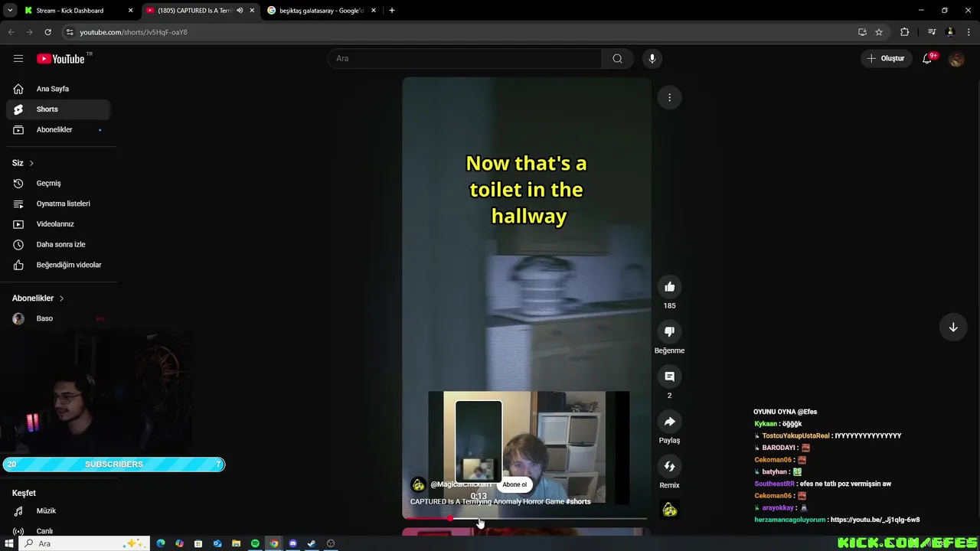Open Steam from taskbar
Screen dimensions: 980x551
[x=312, y=543]
